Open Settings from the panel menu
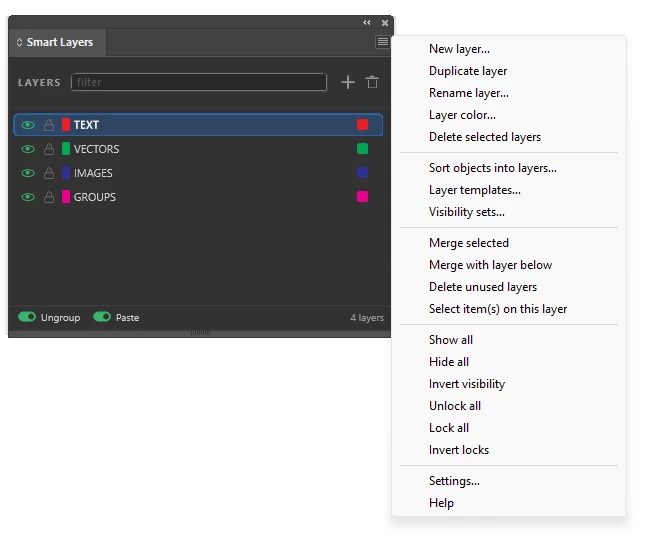The image size is (653, 541). click(454, 481)
